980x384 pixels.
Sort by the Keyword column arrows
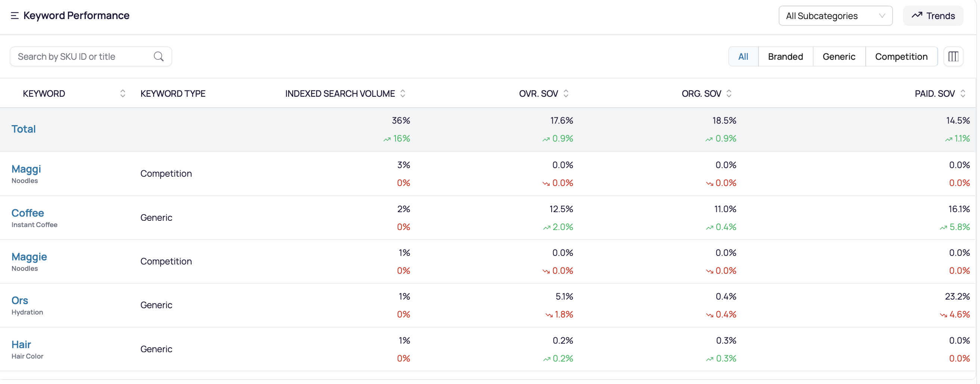(x=122, y=94)
